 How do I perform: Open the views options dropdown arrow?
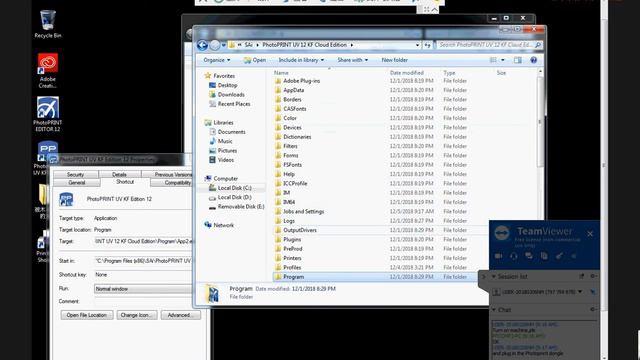click(x=503, y=60)
